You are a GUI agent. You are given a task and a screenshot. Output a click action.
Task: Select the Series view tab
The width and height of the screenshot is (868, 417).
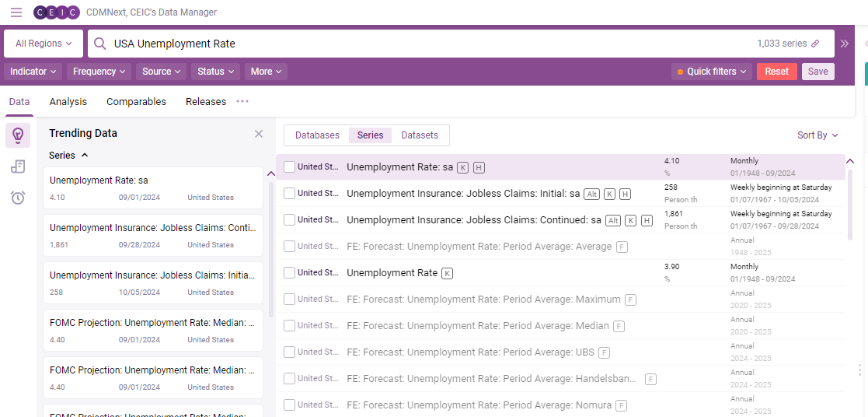click(371, 135)
